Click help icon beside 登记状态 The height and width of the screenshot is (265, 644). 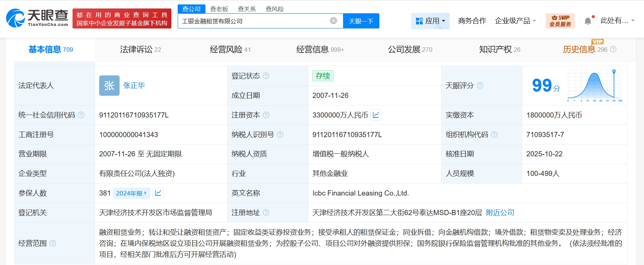click(266, 76)
